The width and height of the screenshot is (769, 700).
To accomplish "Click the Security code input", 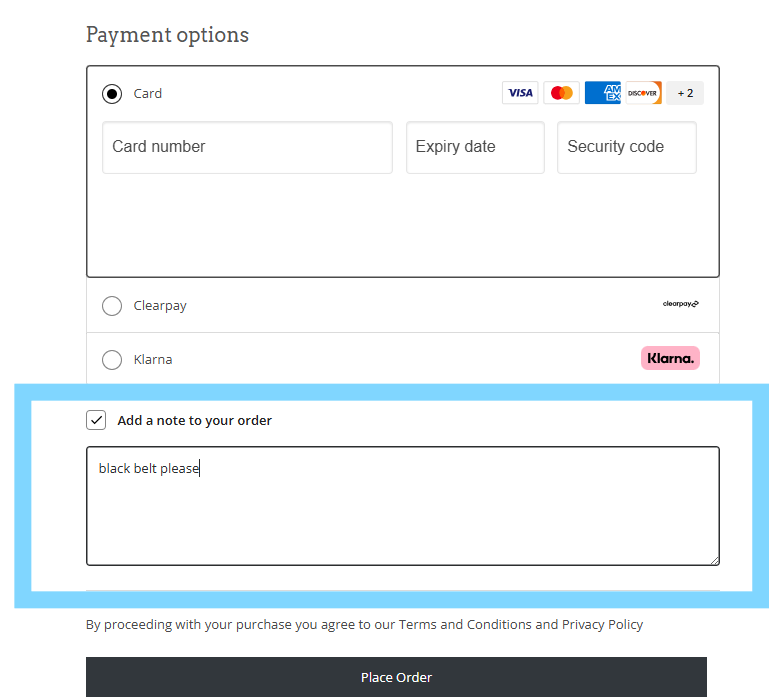I will pos(627,147).
